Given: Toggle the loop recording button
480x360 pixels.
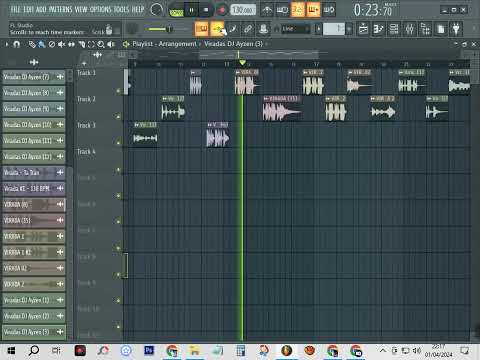Looking at the screenshot, I should (329, 10).
